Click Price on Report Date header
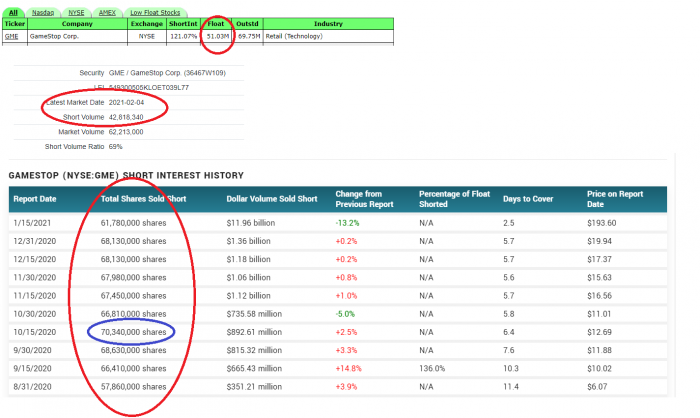 coord(615,199)
